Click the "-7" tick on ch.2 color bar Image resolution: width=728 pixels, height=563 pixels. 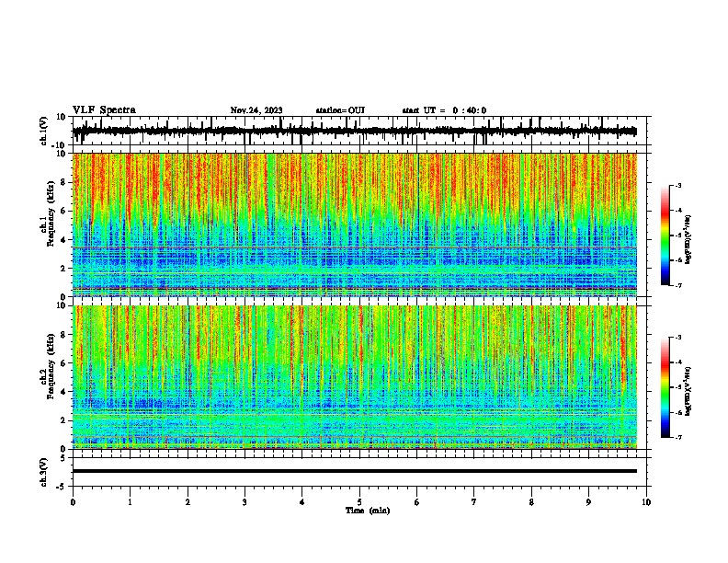(x=678, y=438)
